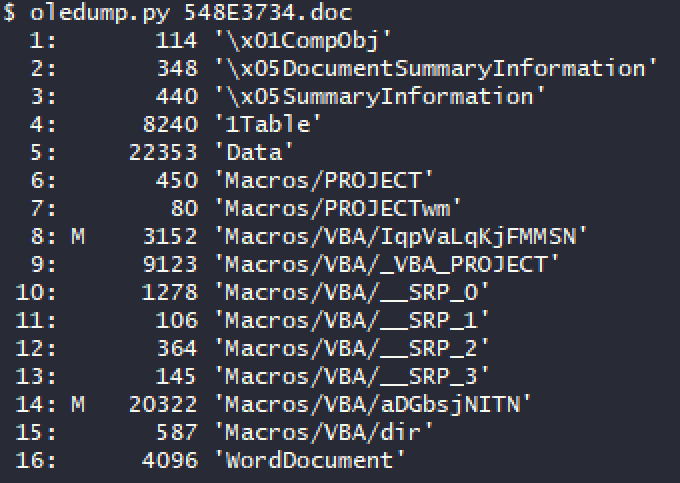Viewport: 680px width, 483px height.
Task: Click the '\x01CompObj' stream name
Action: pyautogui.click(x=303, y=41)
